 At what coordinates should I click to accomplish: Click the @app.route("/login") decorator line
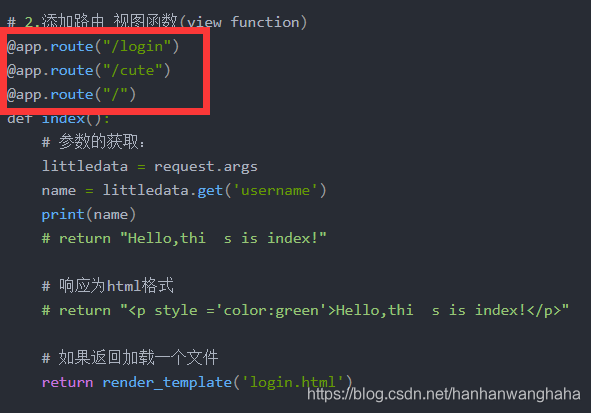point(93,46)
